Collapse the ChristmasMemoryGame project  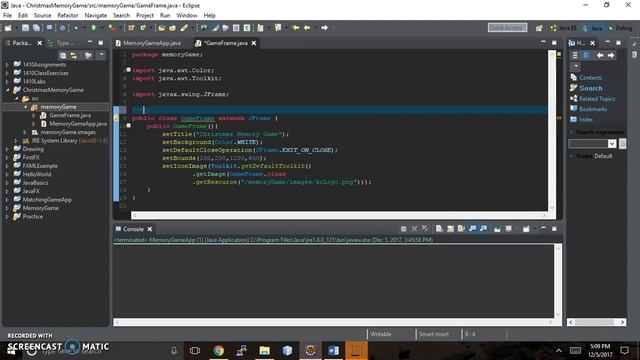[x=7, y=90]
